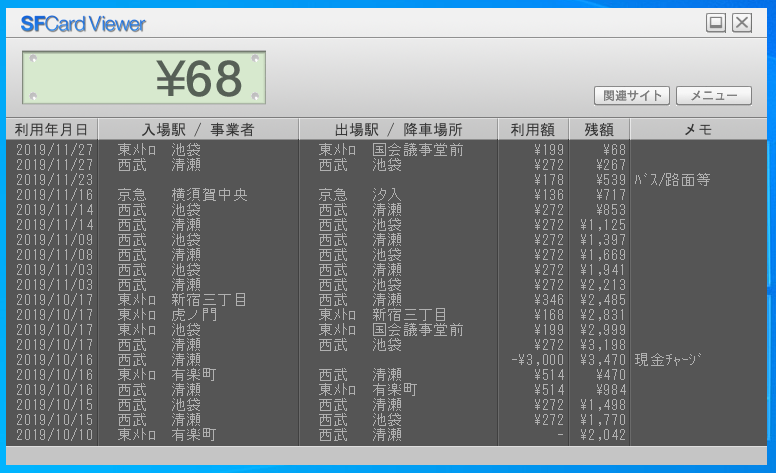Click the 入場駅 / 事業者 column header
The height and width of the screenshot is (473, 776).
tap(198, 129)
